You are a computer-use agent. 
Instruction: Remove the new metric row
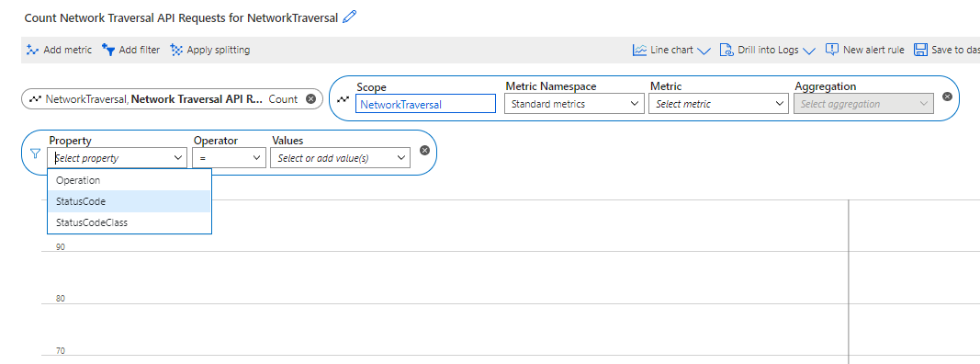point(947,97)
